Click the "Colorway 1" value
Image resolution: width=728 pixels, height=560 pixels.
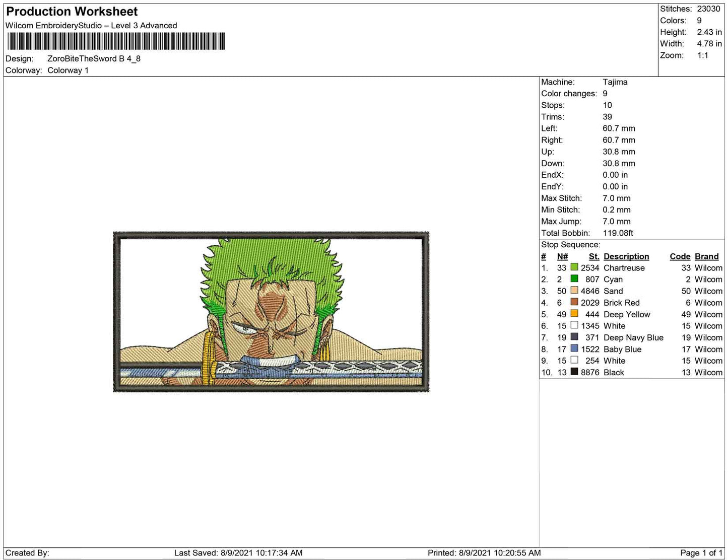tap(68, 71)
